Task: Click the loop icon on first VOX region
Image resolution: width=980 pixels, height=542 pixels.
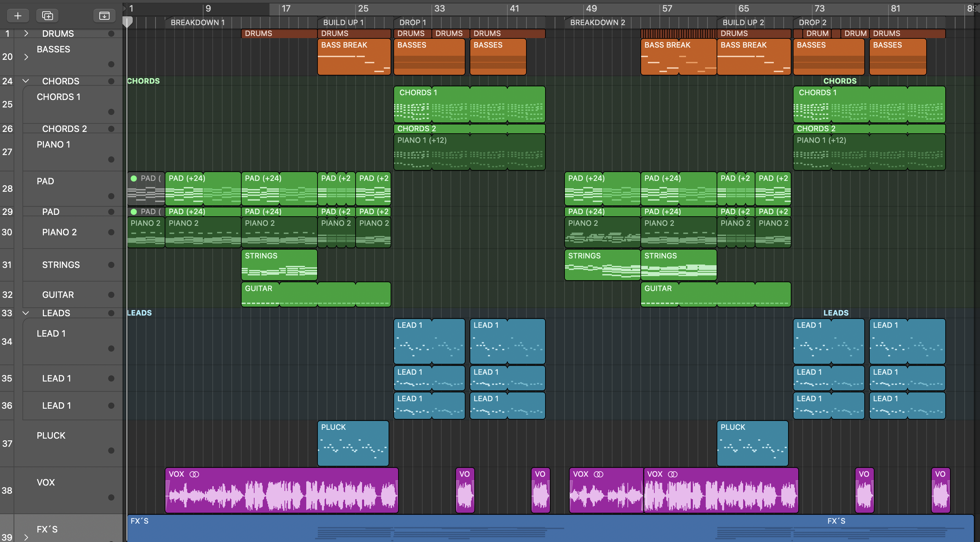Action: [x=194, y=474]
